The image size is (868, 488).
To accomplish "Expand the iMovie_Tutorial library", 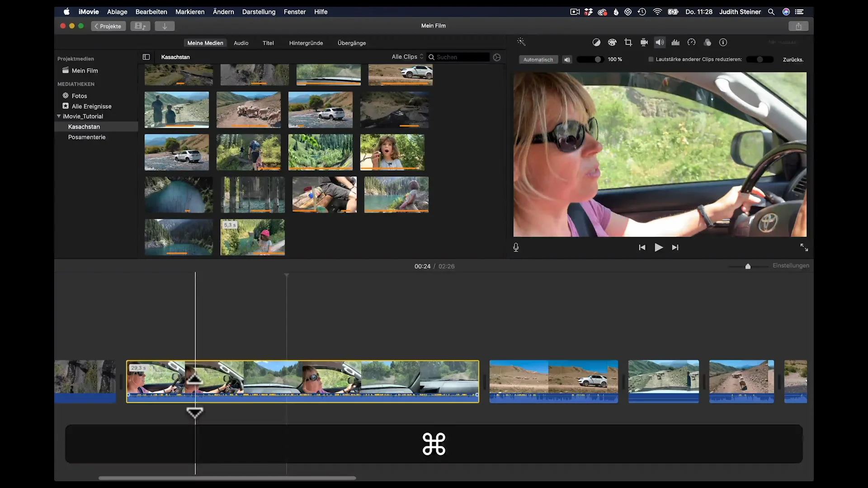I will click(x=59, y=116).
